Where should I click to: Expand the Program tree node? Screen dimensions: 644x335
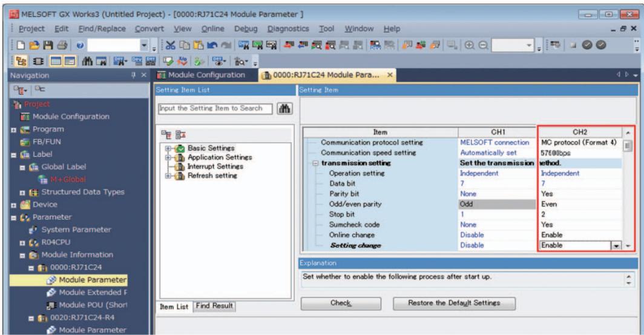point(13,130)
